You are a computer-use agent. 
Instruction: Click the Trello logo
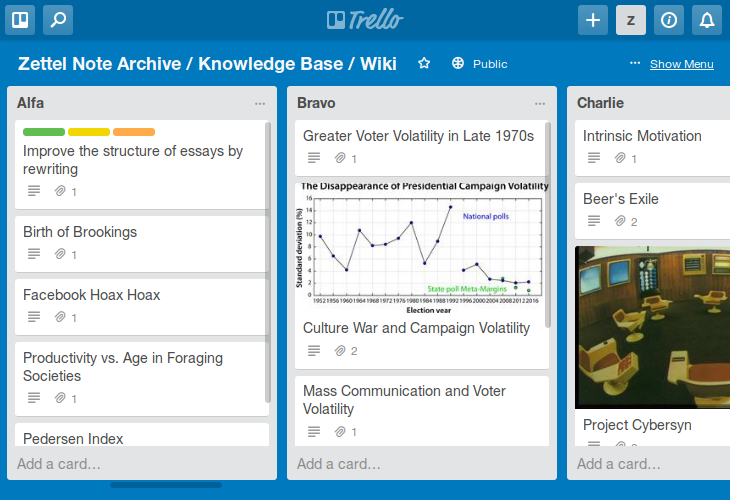(x=365, y=20)
